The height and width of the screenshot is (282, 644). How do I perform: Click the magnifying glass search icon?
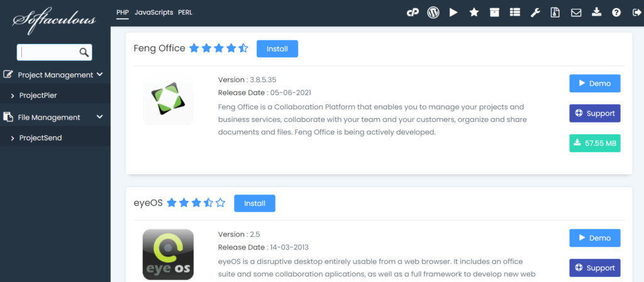(84, 52)
